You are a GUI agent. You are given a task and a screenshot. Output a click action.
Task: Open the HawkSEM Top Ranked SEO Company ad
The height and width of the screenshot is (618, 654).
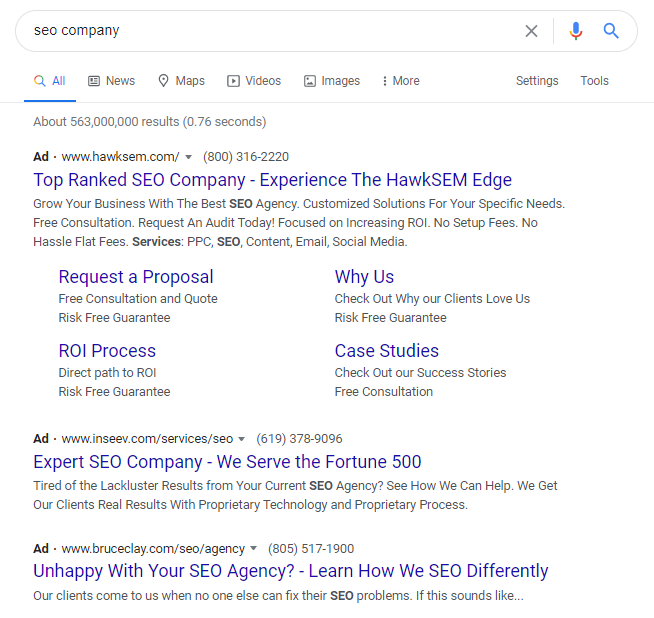click(272, 180)
